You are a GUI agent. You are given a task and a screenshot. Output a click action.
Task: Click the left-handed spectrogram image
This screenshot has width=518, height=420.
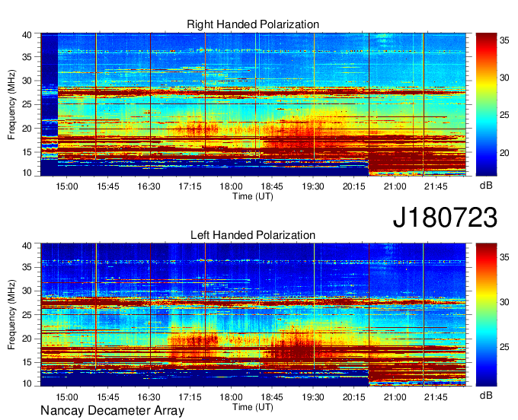click(254, 315)
